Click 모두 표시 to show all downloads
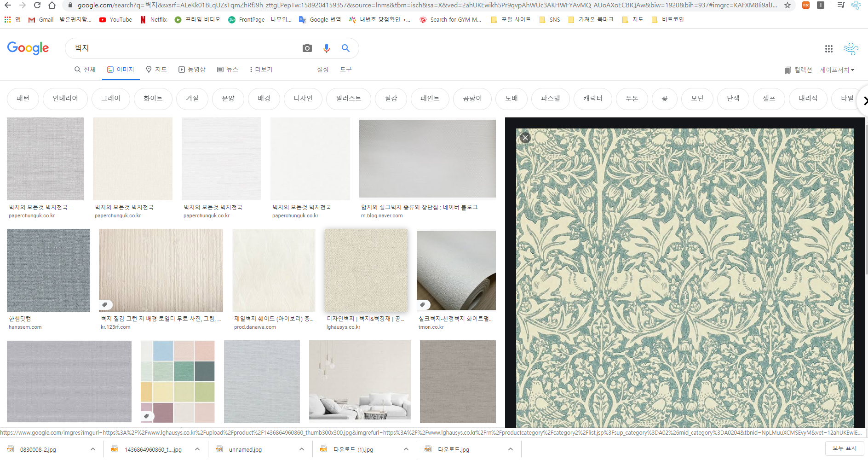The height and width of the screenshot is (460, 868). (845, 448)
